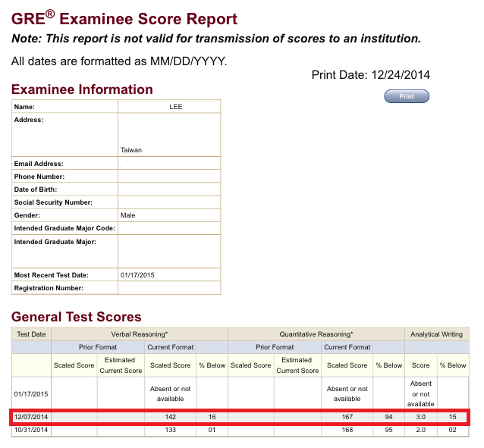The image size is (484, 448).
Task: Select the 01/17/2015 row in scores table
Action: 240,393
